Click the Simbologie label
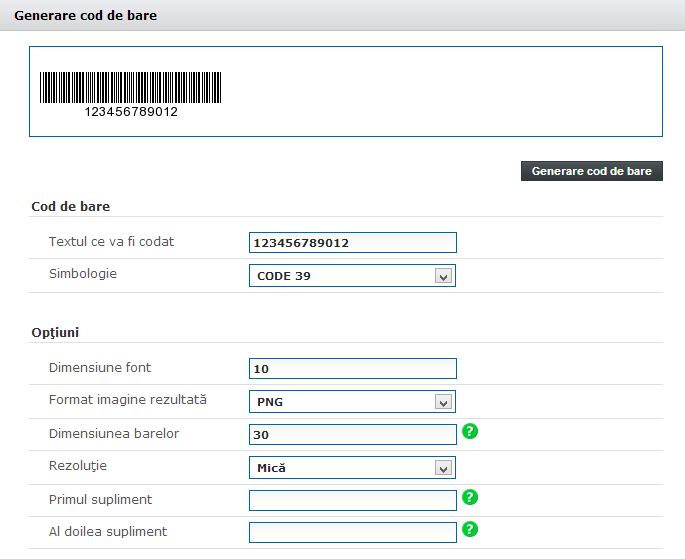 (83, 274)
